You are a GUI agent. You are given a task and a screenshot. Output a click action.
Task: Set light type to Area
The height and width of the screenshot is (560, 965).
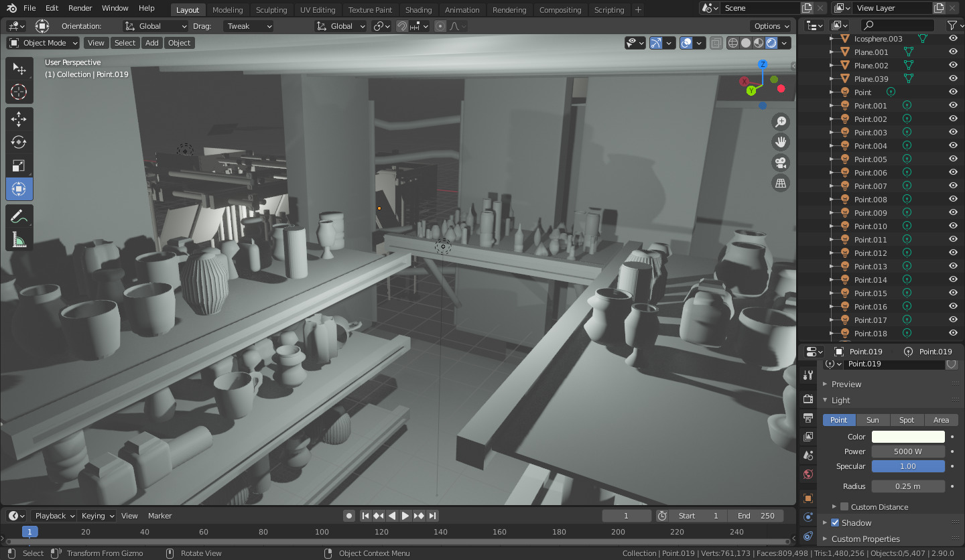(x=941, y=420)
